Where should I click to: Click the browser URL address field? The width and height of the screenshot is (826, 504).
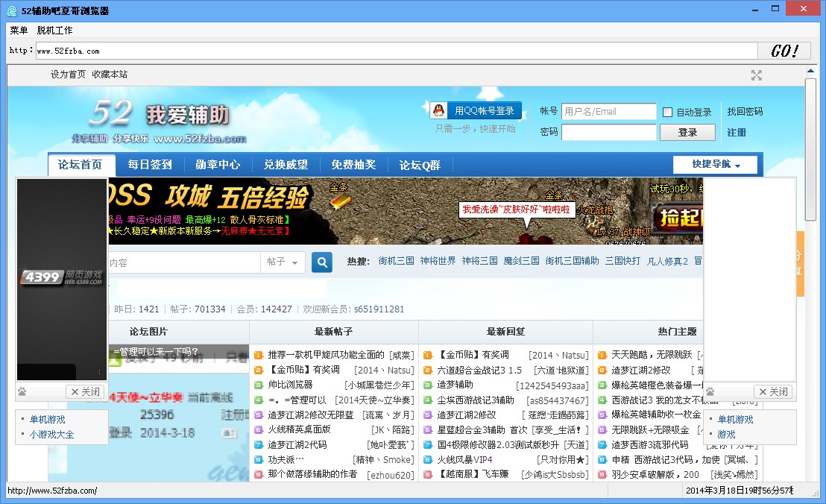(x=397, y=51)
